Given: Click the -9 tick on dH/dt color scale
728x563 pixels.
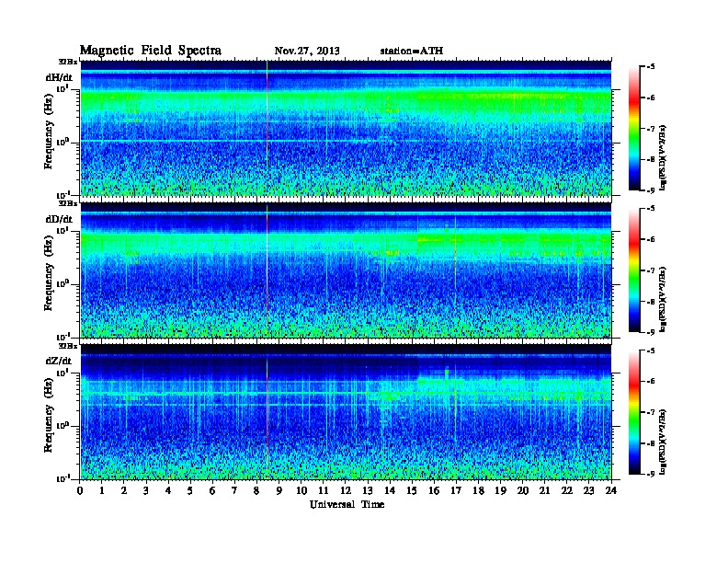Looking at the screenshot, I should tap(651, 190).
